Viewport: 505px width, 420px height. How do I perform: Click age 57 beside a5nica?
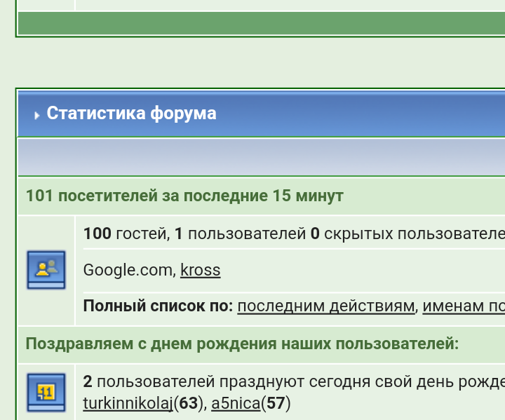click(x=276, y=403)
